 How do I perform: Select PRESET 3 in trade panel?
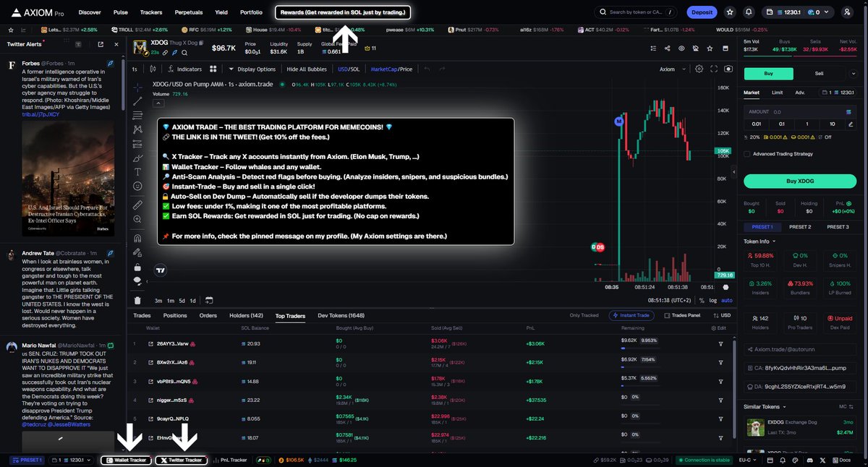837,227
